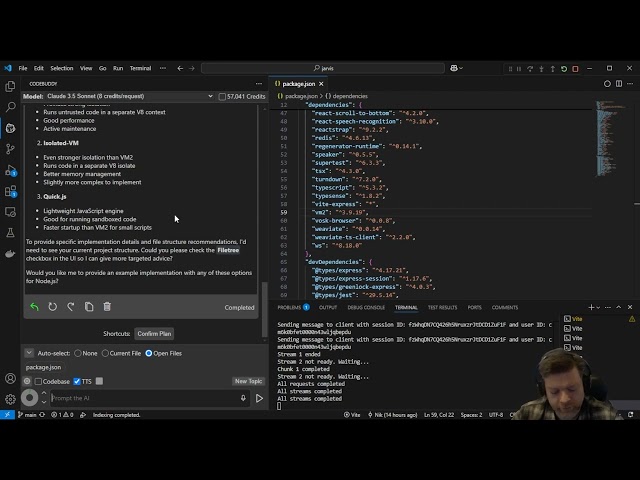This screenshot has width=640, height=480.
Task: Open the Search view in activity bar
Action: (10, 107)
